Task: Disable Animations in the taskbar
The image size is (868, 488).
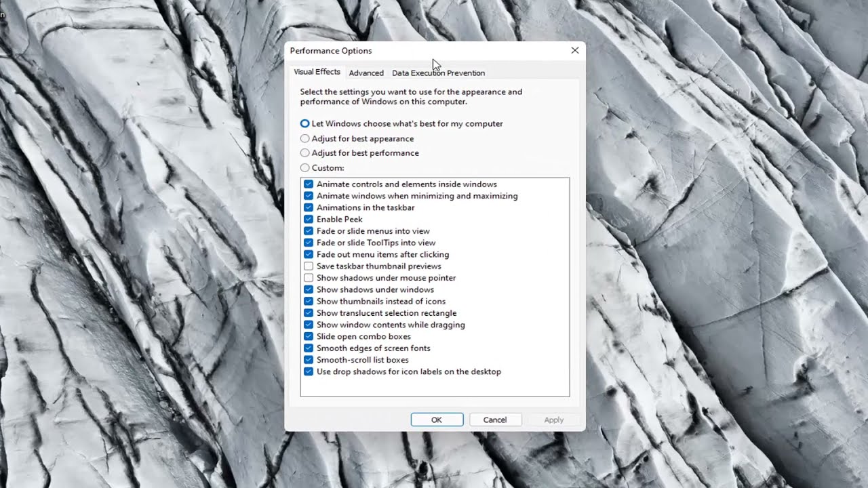Action: click(309, 207)
